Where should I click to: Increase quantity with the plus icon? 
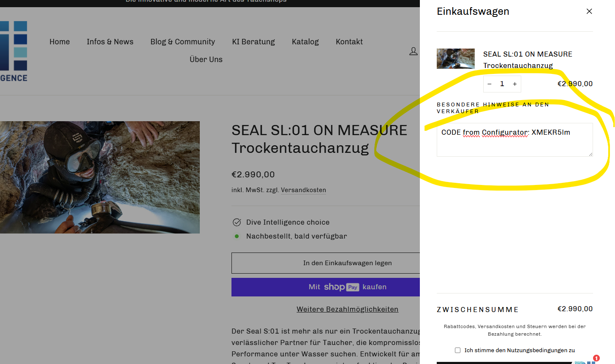click(515, 84)
